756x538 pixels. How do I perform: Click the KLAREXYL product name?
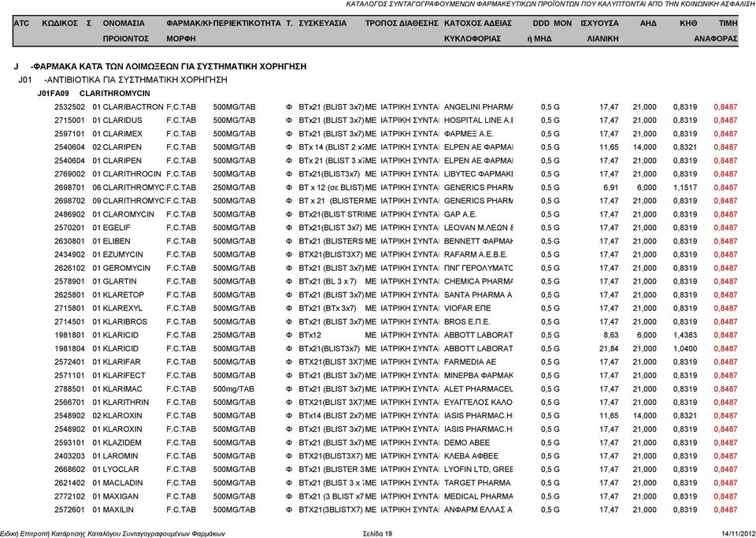pyautogui.click(x=123, y=309)
